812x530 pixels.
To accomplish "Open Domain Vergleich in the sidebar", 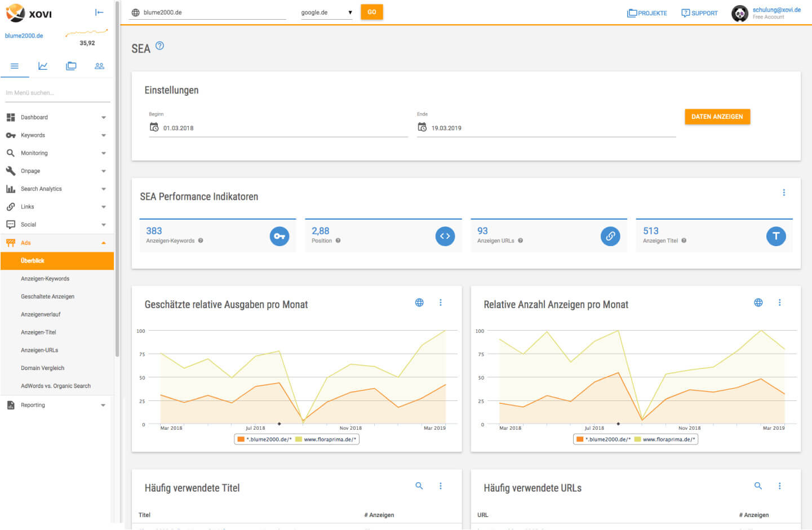I will coord(43,368).
